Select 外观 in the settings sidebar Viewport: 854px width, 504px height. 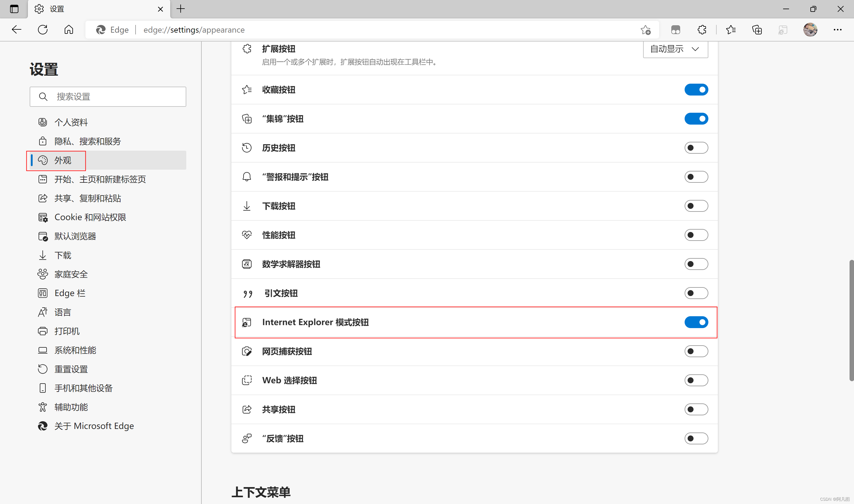coord(63,160)
